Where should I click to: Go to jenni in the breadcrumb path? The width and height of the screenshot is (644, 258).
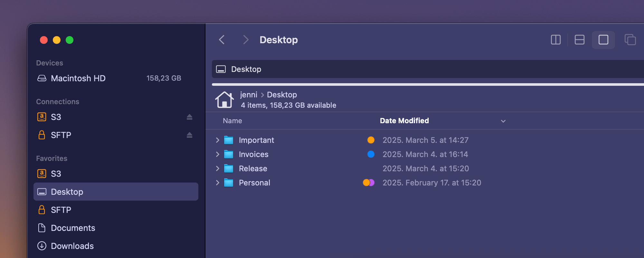click(249, 95)
